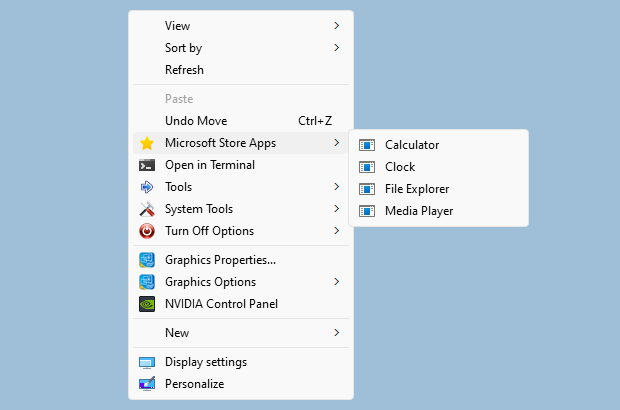620x410 pixels.
Task: Click the red power Turn Off Options icon
Action: click(x=147, y=231)
